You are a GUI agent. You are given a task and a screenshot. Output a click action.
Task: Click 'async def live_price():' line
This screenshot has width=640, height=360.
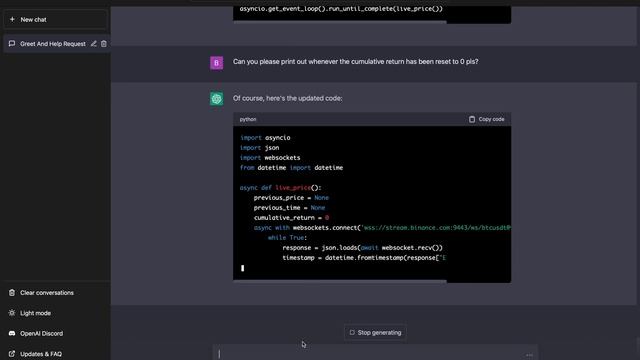(281, 188)
